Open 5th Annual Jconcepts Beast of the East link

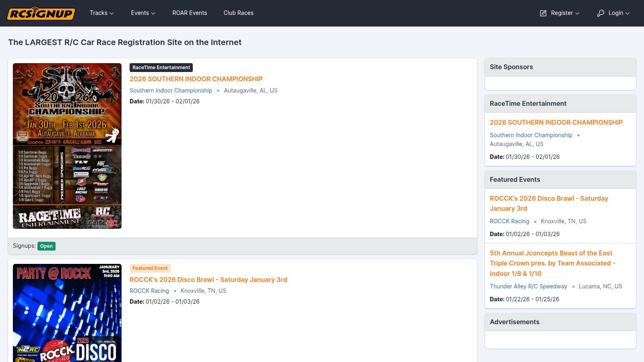pos(553,263)
